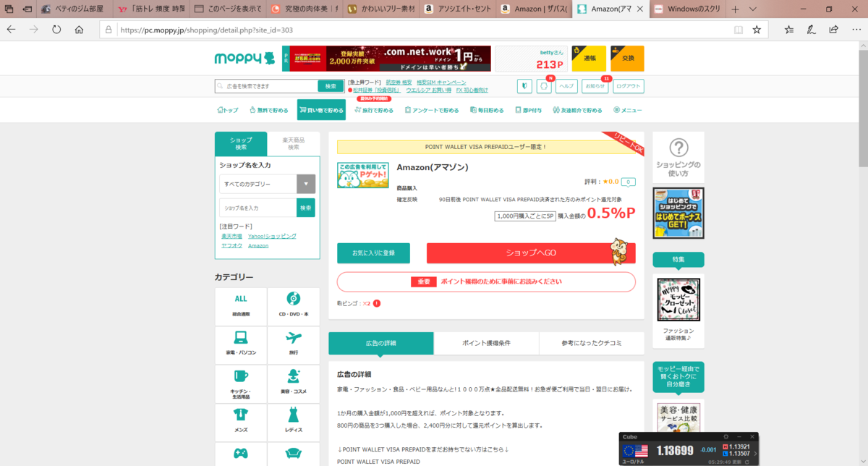Open 参考になったクチコミ tab

tap(592, 343)
